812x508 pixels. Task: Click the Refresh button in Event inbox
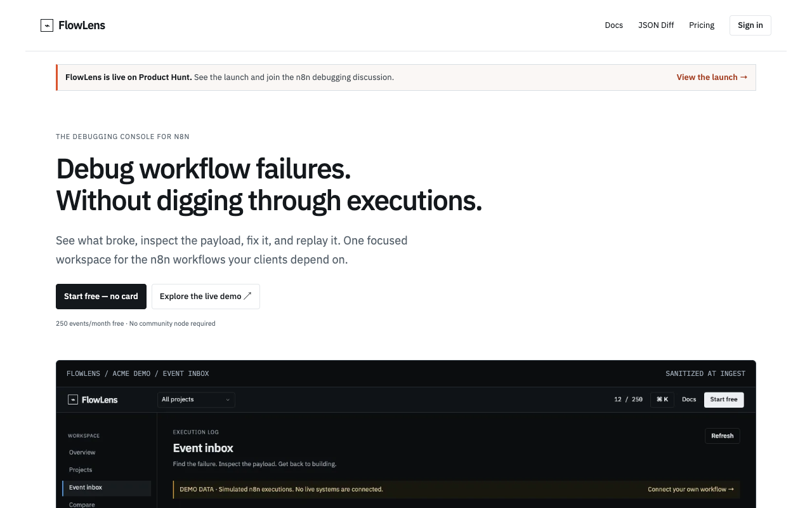[722, 436]
